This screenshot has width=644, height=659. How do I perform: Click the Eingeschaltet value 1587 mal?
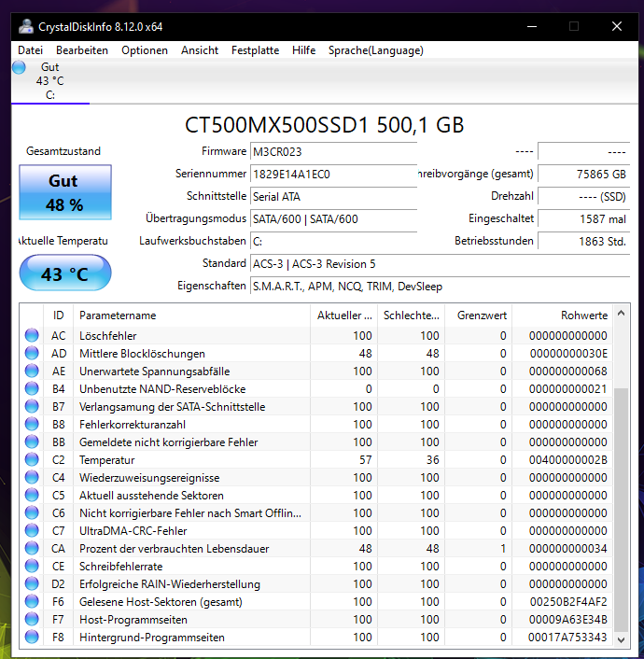(584, 219)
